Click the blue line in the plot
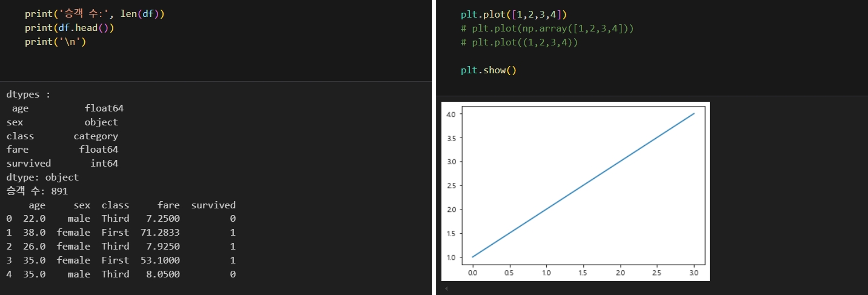Screen dimensions: 868x295 [x=583, y=186]
